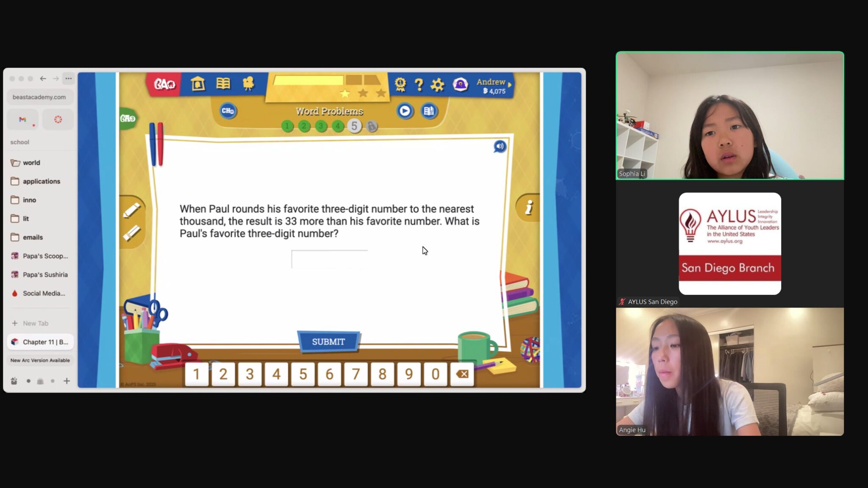This screenshot has width=868, height=488.
Task: Open the achievements ribbon badge icon
Action: [400, 84]
